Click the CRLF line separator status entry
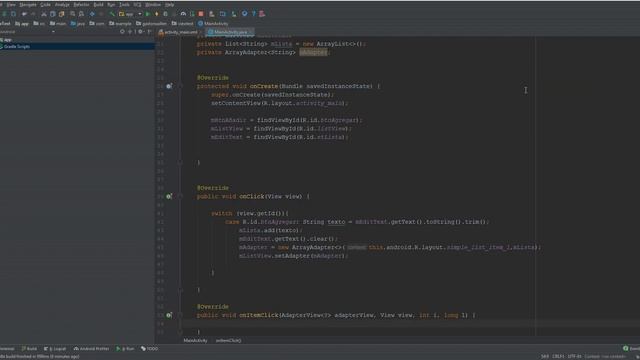Image resolution: width=640 pixels, height=360 pixels. [x=558, y=356]
